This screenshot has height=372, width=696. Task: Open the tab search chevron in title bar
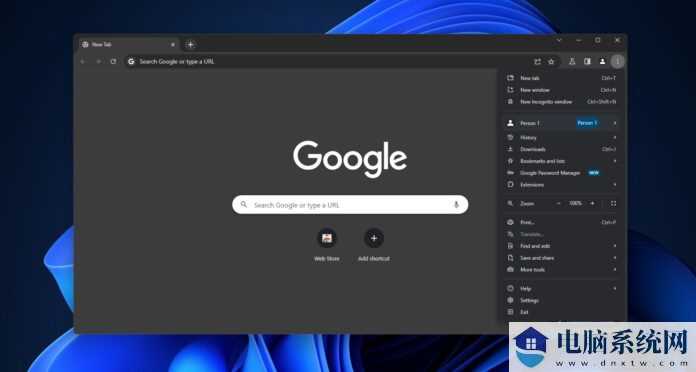pyautogui.click(x=559, y=40)
